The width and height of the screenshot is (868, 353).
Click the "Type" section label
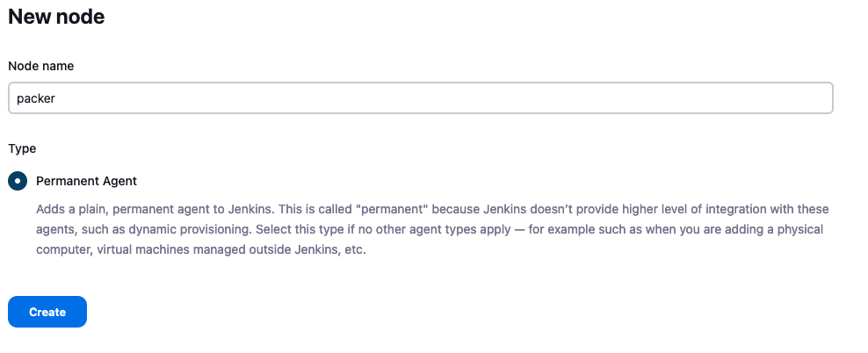tap(22, 148)
